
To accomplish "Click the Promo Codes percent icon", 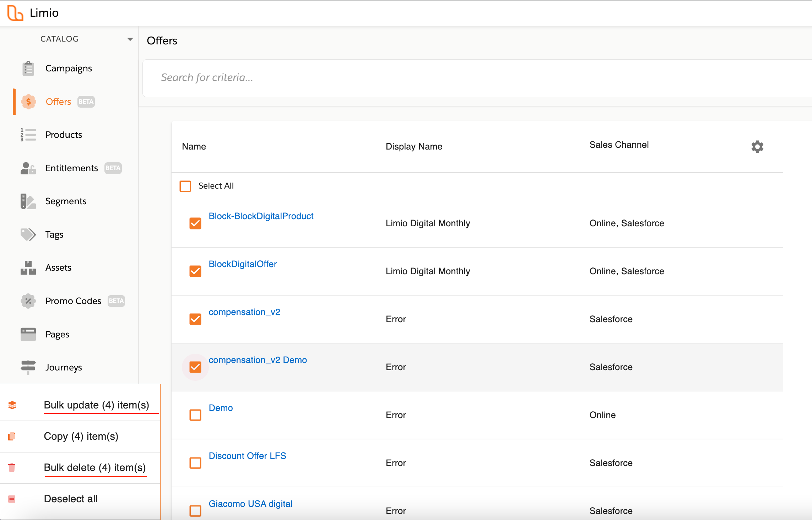I will pyautogui.click(x=28, y=301).
